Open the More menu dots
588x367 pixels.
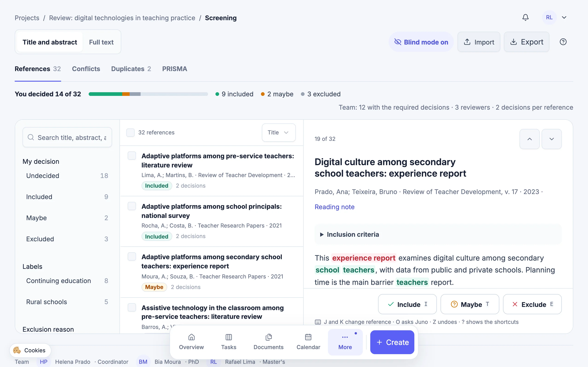(x=345, y=337)
